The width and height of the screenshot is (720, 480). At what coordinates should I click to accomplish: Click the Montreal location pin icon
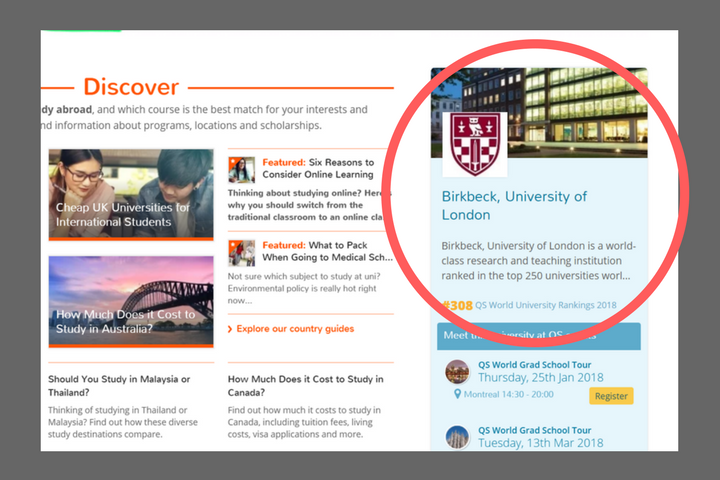(x=457, y=394)
